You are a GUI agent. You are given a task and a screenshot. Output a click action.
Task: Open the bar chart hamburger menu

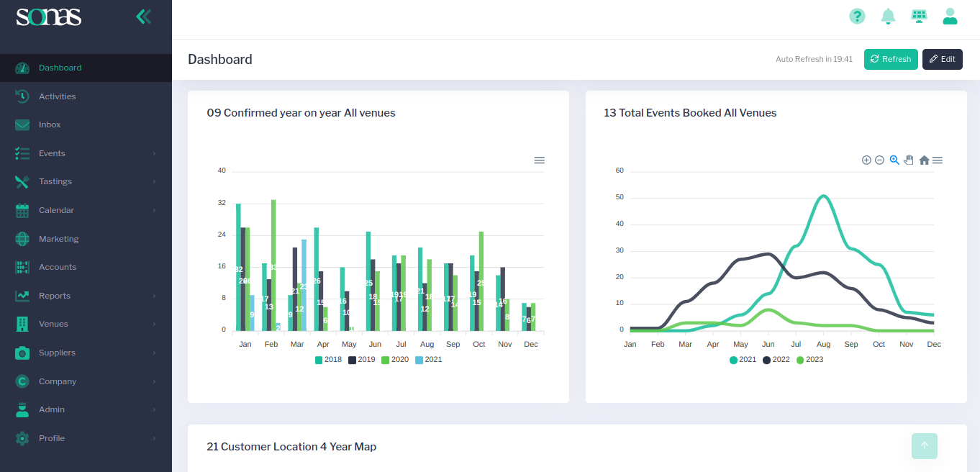pyautogui.click(x=539, y=160)
